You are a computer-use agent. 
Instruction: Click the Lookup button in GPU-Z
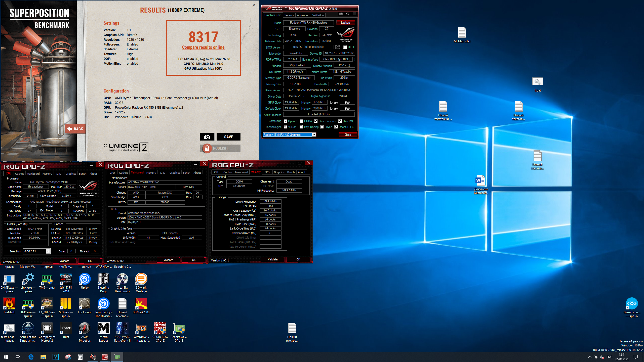click(345, 23)
